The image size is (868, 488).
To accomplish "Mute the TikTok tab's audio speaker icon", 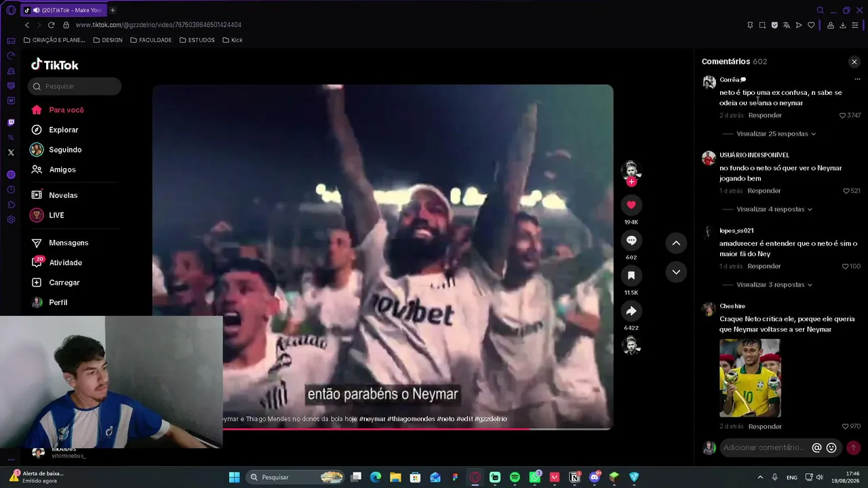I will 35,10.
